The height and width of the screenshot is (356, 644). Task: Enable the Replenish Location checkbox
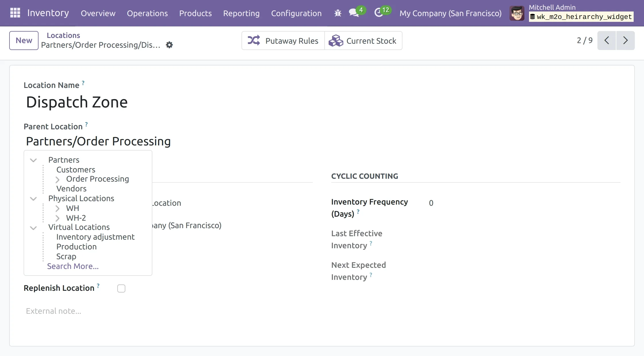pos(121,288)
